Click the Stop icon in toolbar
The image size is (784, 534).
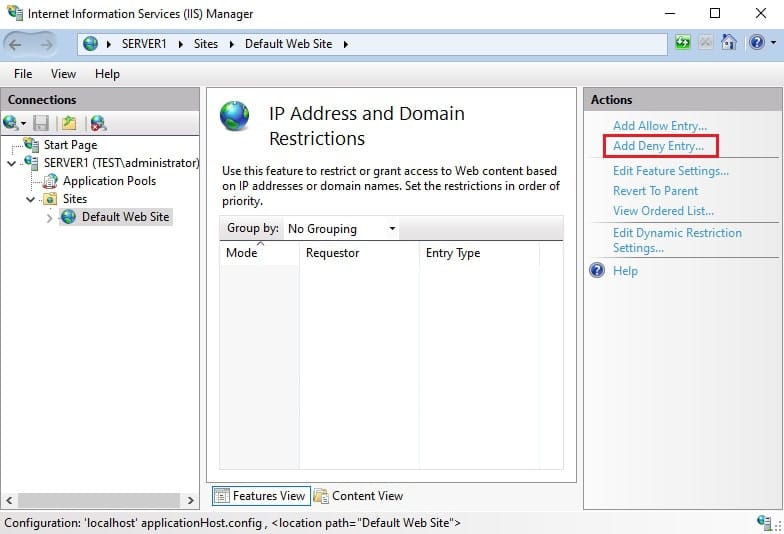[x=706, y=42]
